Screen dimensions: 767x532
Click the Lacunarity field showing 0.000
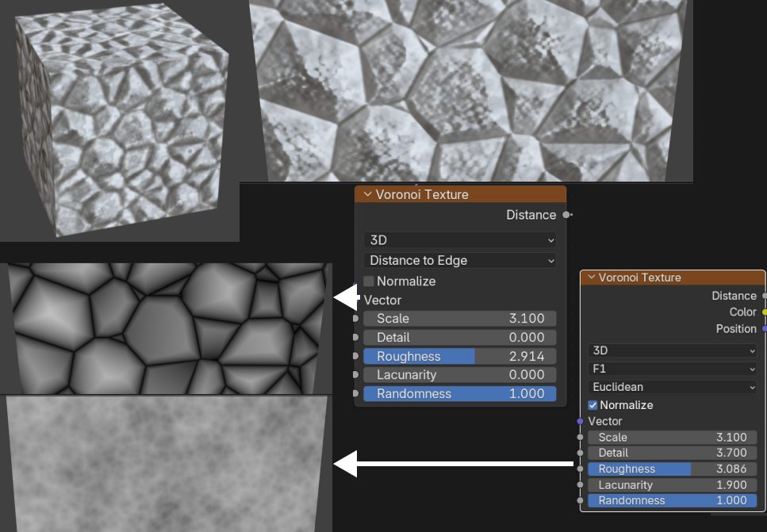(x=460, y=375)
